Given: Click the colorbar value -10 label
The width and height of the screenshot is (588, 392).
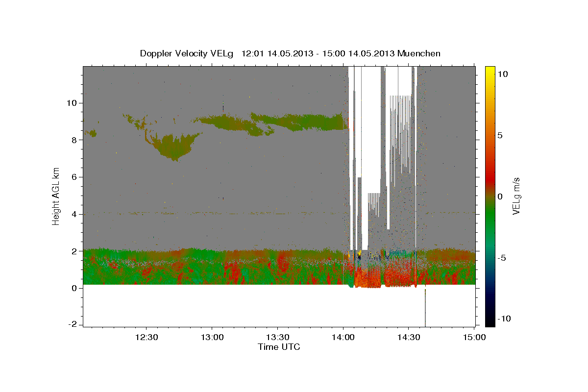Looking at the screenshot, I should tap(504, 319).
